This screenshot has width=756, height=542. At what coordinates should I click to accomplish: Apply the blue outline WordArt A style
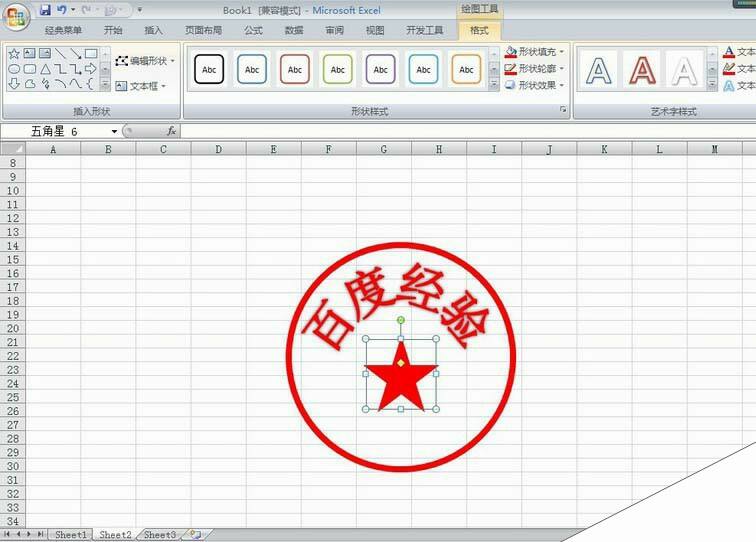(x=599, y=70)
